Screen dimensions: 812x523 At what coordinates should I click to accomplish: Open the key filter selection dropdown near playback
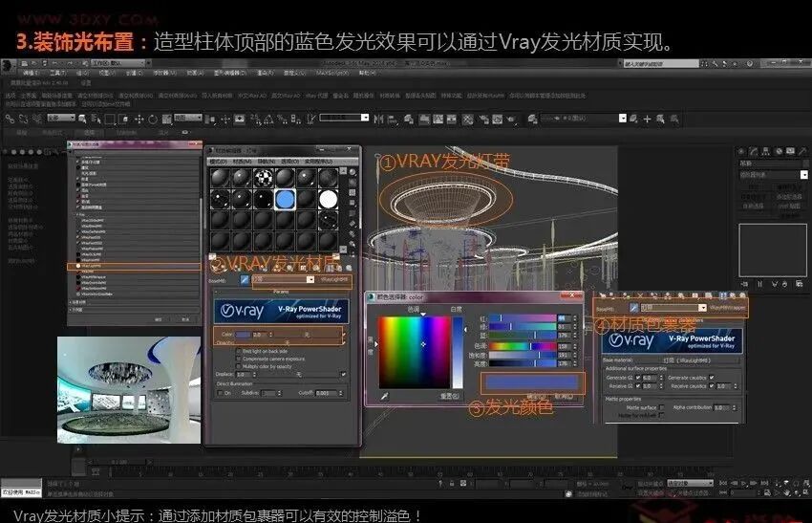(x=690, y=483)
